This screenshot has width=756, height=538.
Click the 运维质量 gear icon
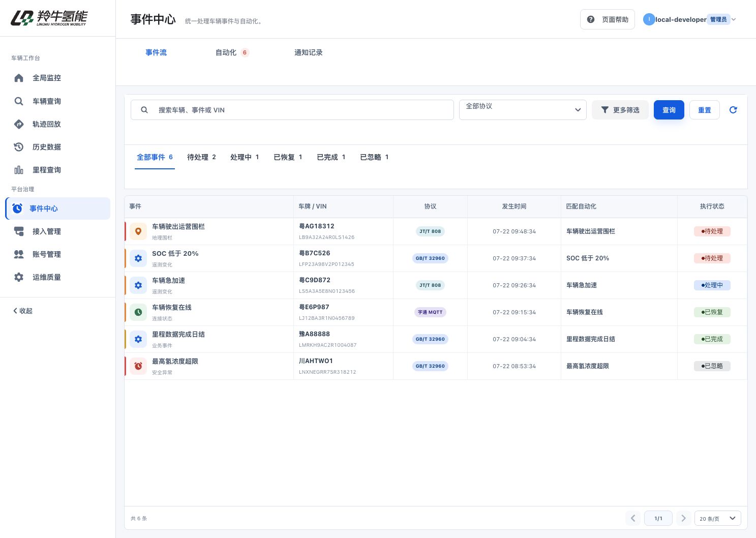pyautogui.click(x=19, y=277)
